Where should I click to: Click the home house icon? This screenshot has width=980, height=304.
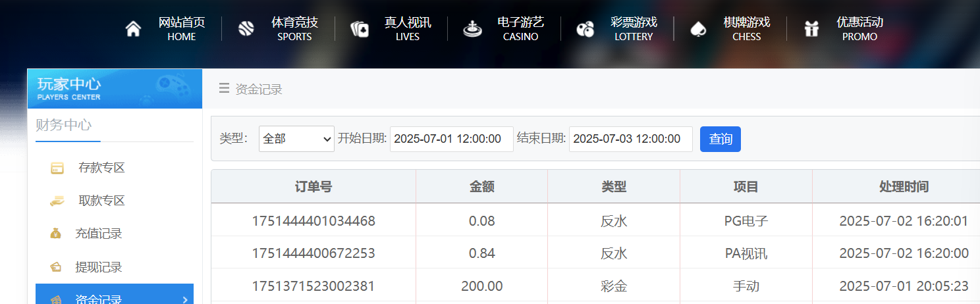coord(133,29)
